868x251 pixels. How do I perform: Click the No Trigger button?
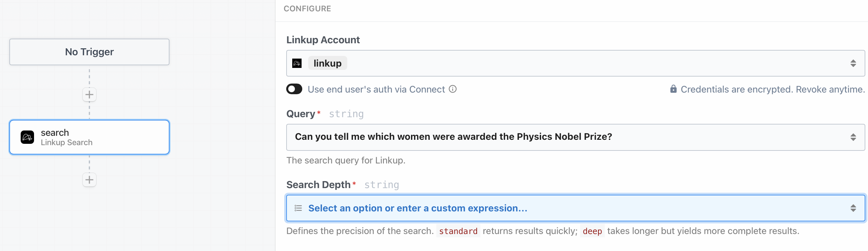89,52
